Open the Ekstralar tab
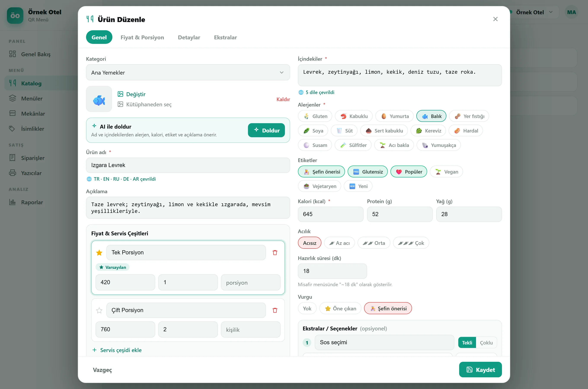The image size is (588, 389). tap(225, 37)
